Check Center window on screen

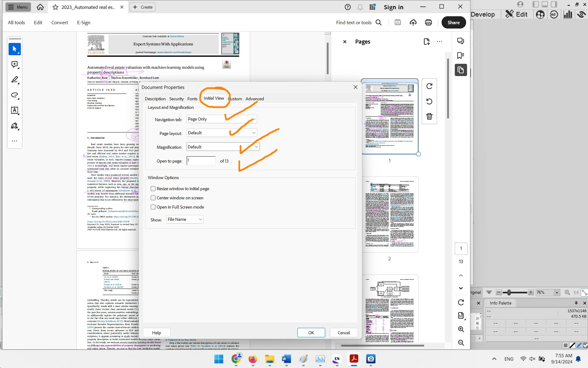(x=153, y=198)
